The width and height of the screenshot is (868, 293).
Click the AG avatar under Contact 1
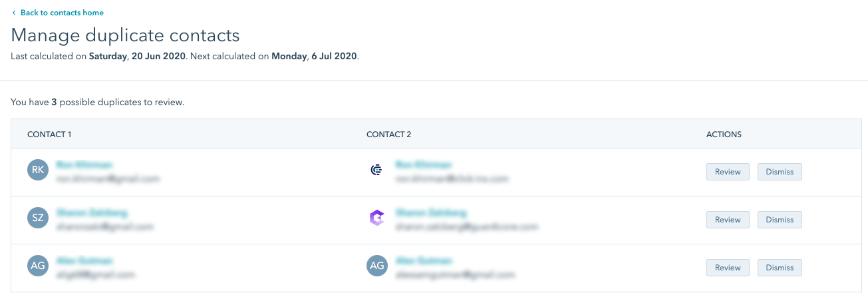point(38,266)
